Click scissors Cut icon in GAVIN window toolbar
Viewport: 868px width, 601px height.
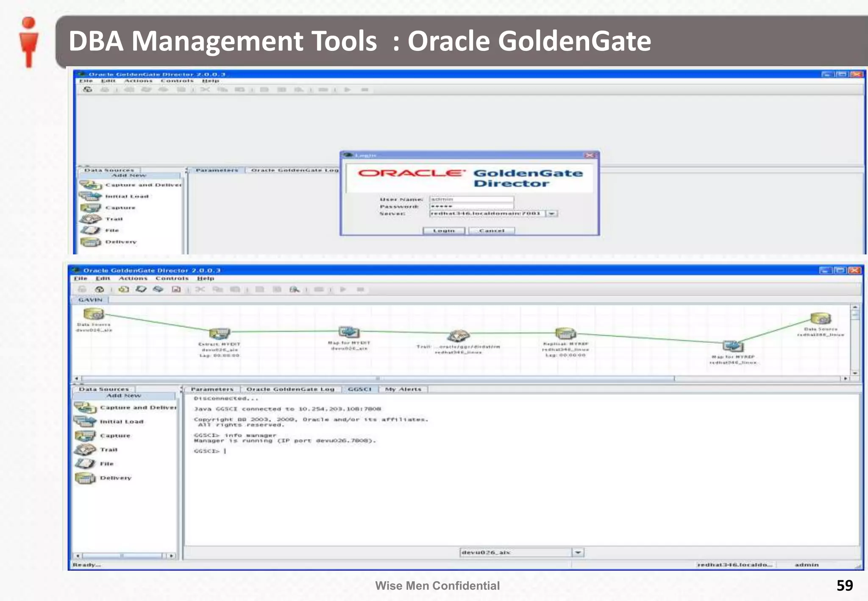coord(200,289)
